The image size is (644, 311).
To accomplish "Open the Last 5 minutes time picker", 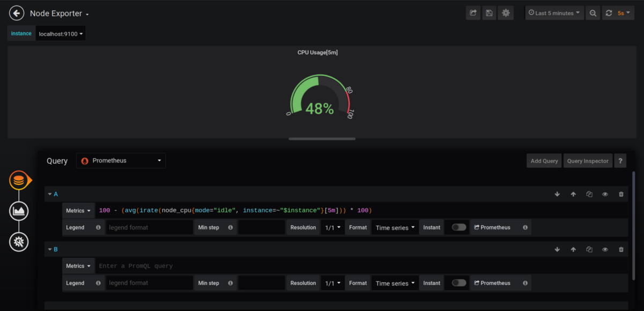I will coord(554,13).
